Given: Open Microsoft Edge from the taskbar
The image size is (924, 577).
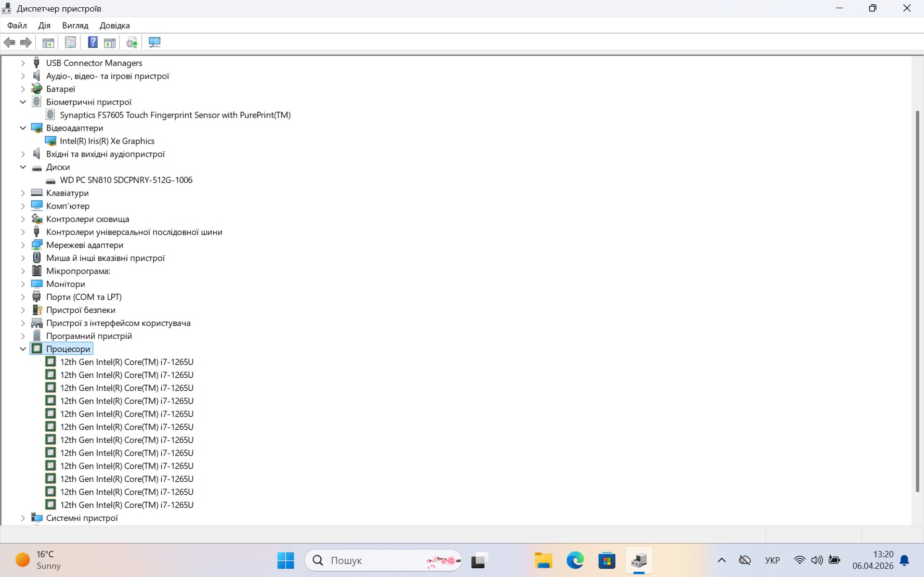Looking at the screenshot, I should click(x=575, y=560).
